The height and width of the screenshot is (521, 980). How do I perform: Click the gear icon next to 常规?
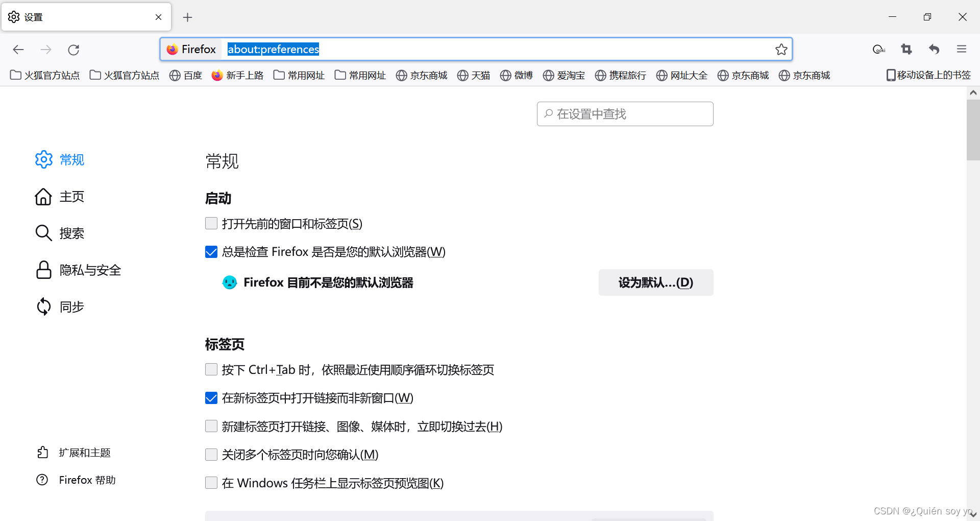click(44, 160)
